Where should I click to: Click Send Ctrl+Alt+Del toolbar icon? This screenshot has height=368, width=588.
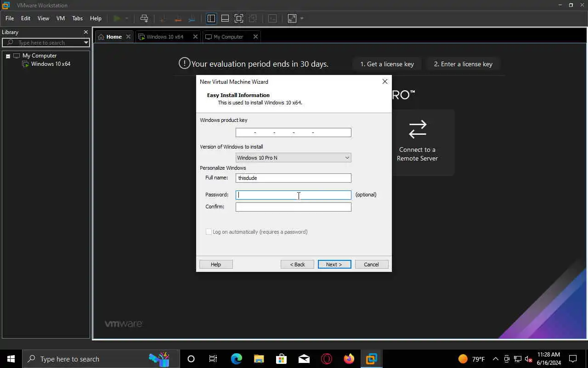pos(144,18)
